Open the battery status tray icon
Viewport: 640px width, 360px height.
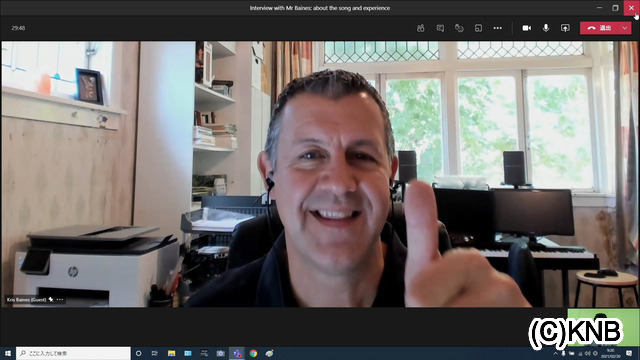point(571,353)
